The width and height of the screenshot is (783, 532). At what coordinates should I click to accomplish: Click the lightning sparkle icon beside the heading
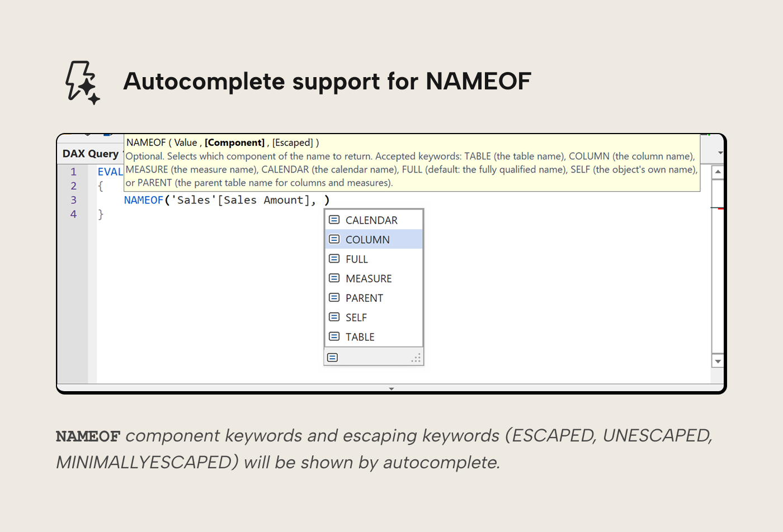click(x=83, y=82)
